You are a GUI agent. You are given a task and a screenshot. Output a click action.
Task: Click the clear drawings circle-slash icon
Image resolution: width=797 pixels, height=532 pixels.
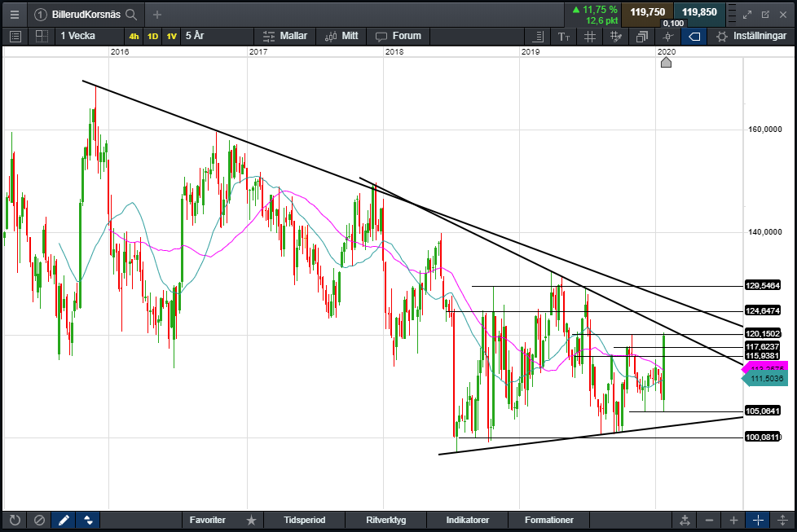click(x=38, y=520)
